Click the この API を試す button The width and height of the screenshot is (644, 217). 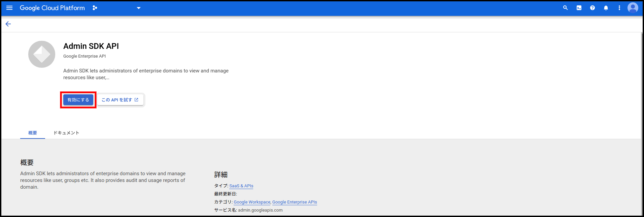click(x=120, y=100)
